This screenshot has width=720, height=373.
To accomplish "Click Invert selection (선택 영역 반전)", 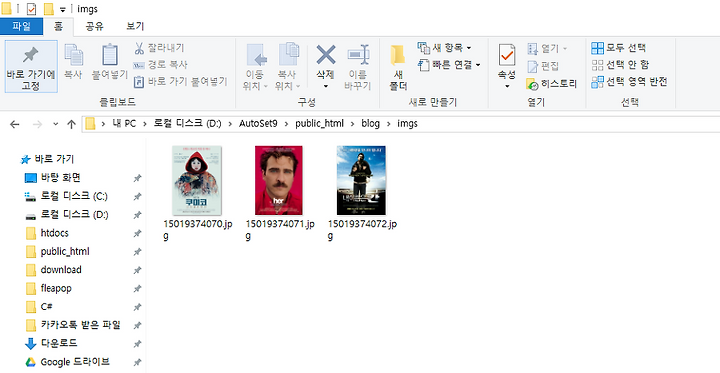I will pos(629,82).
